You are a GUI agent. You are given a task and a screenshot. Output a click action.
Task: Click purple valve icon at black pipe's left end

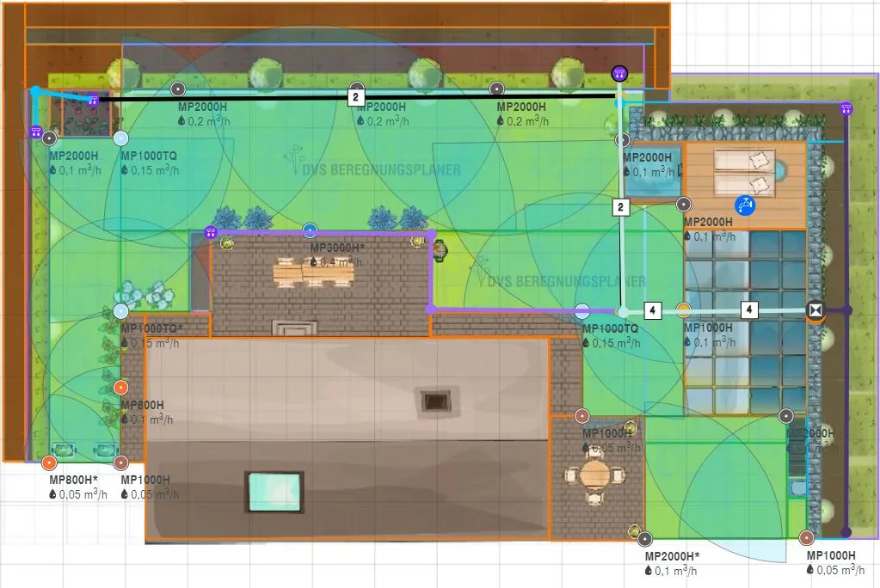[93, 101]
